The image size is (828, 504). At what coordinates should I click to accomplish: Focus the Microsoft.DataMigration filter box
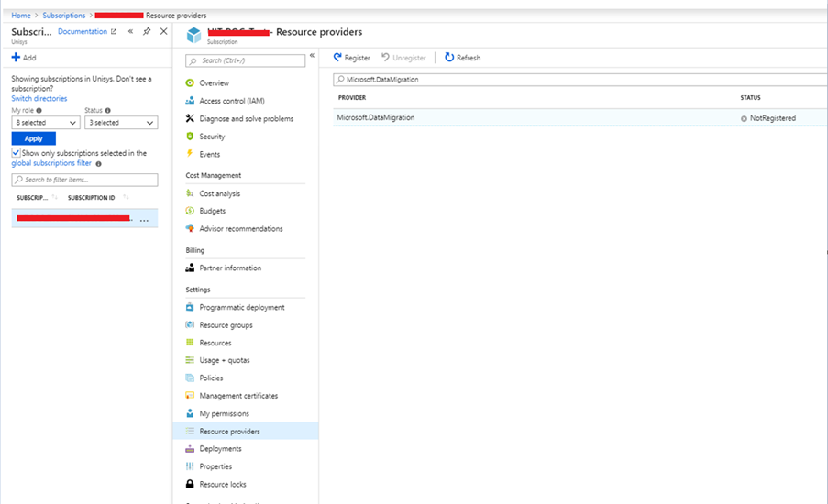pyautogui.click(x=580, y=80)
